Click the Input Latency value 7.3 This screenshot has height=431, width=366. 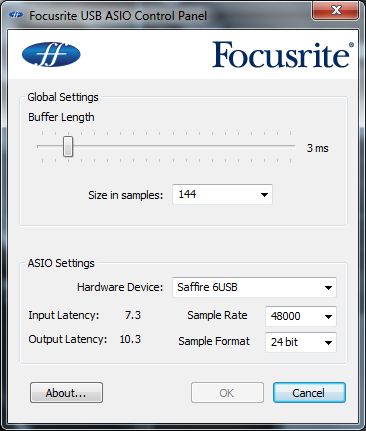tap(133, 315)
